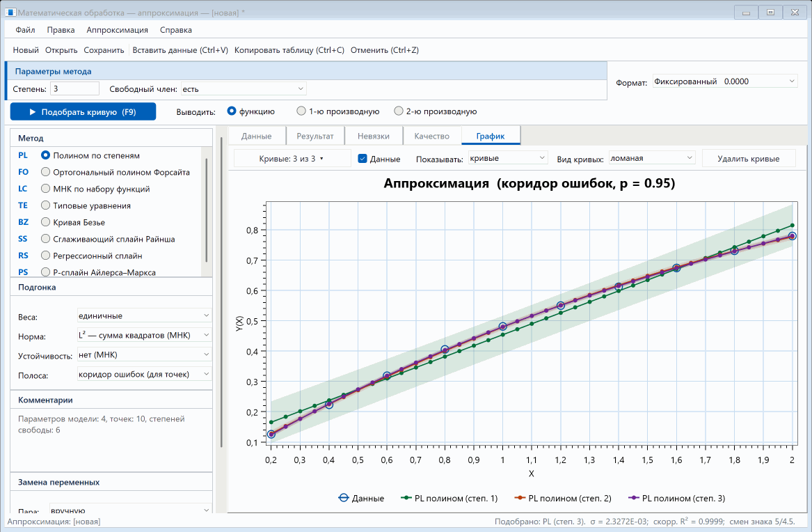Click the PL method code icon
This screenshot has height=532, width=812.
click(x=23, y=155)
